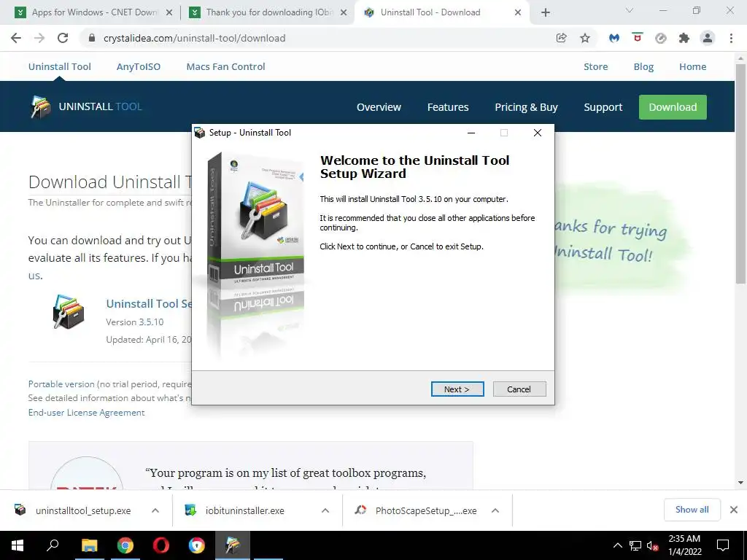Viewport: 747px width, 560px height.
Task: Open the Chrome profile avatar
Action: click(x=708, y=38)
